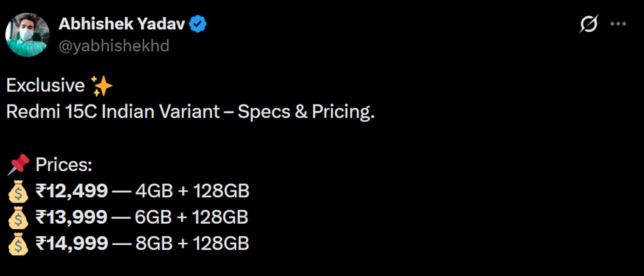The width and height of the screenshot is (644, 276).
Task: Click the Grok explain icon
Action: pos(589,24)
